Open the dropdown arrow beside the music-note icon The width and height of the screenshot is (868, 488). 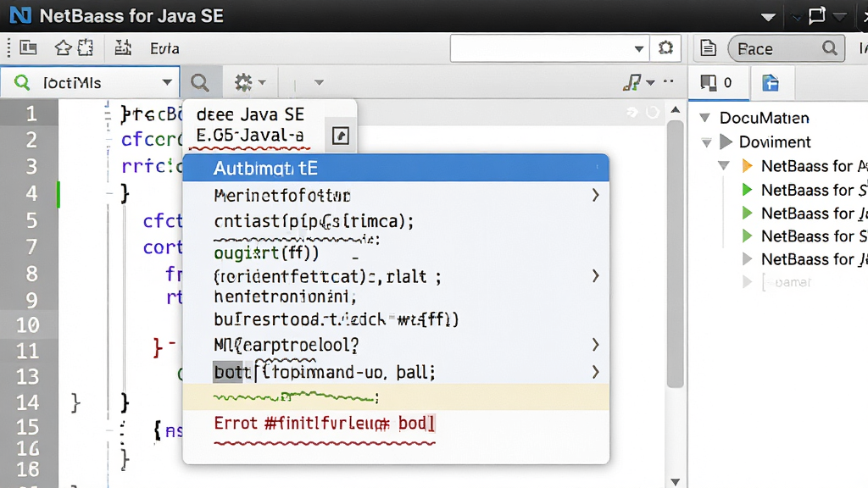tap(651, 83)
